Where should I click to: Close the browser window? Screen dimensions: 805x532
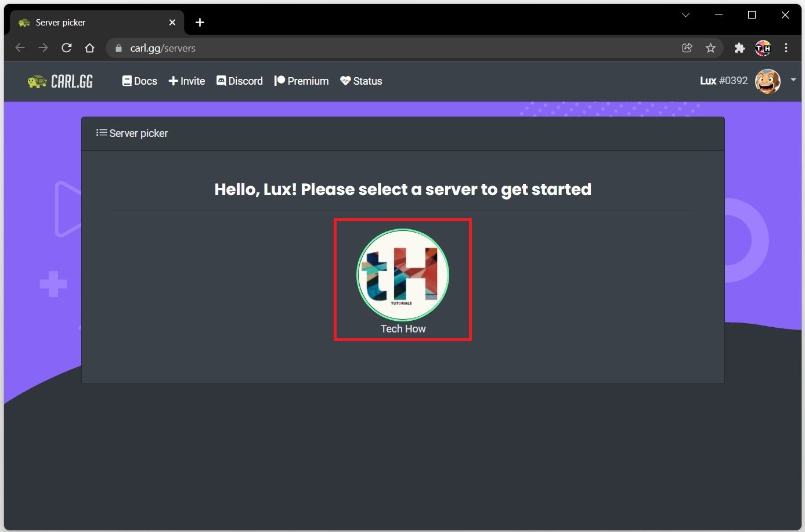click(x=785, y=15)
